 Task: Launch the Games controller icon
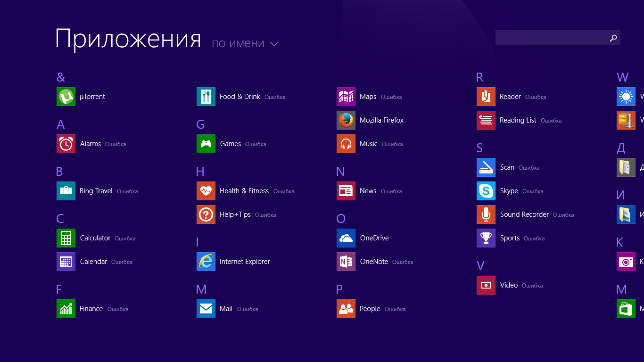[206, 144]
